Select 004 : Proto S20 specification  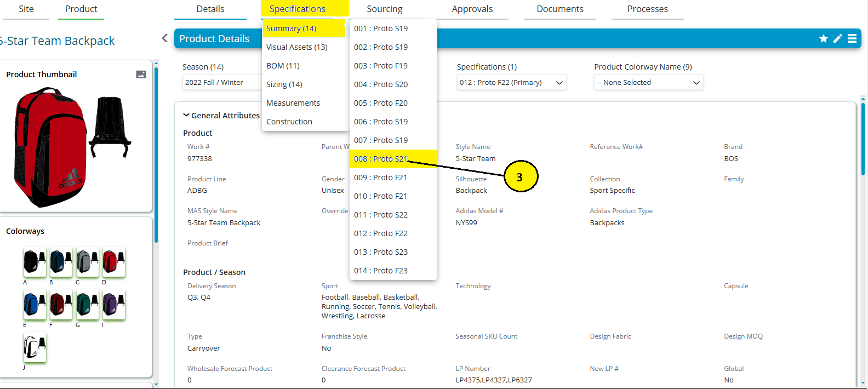[x=393, y=84]
